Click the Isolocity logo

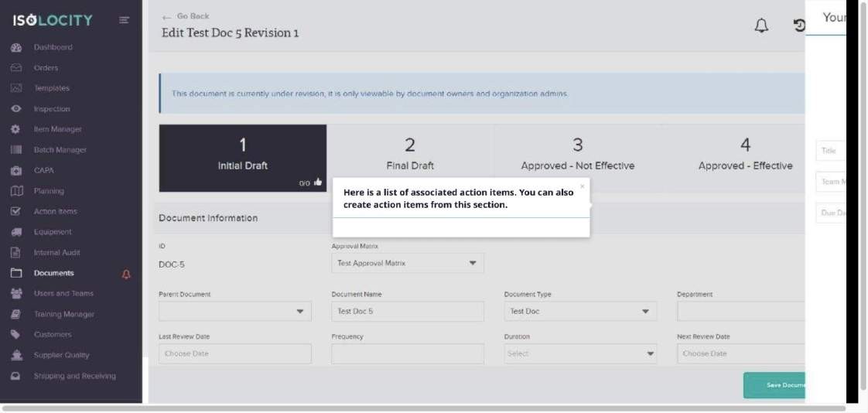[x=53, y=20]
